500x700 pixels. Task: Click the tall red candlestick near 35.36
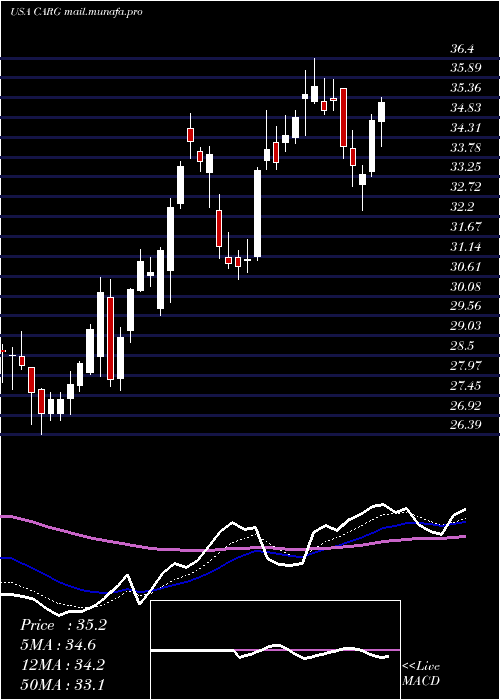[x=343, y=117]
